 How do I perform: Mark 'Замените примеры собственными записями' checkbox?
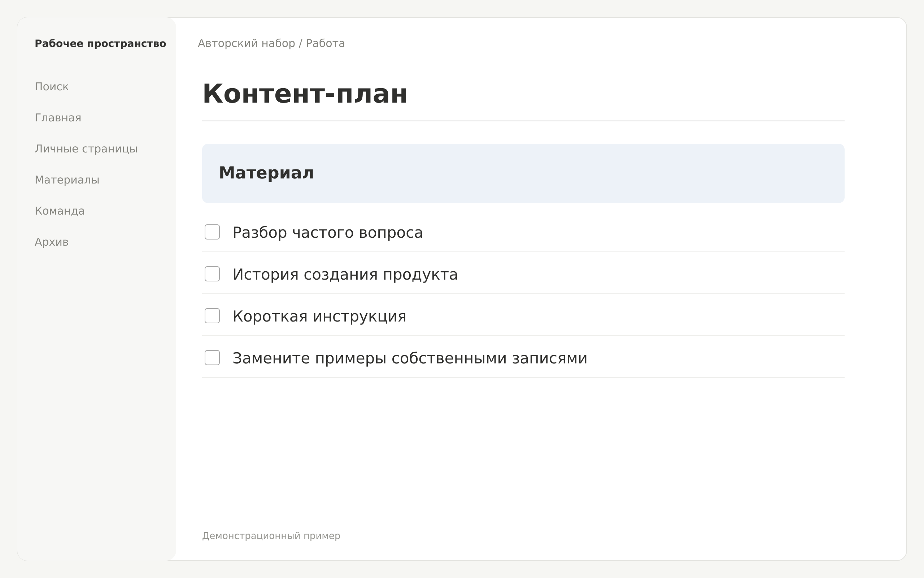(x=212, y=358)
